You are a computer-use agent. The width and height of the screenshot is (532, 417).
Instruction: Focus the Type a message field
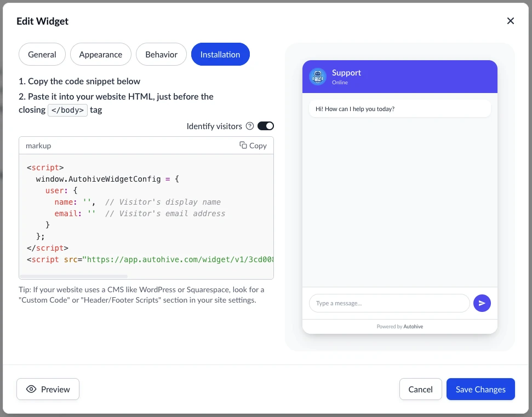(389, 303)
